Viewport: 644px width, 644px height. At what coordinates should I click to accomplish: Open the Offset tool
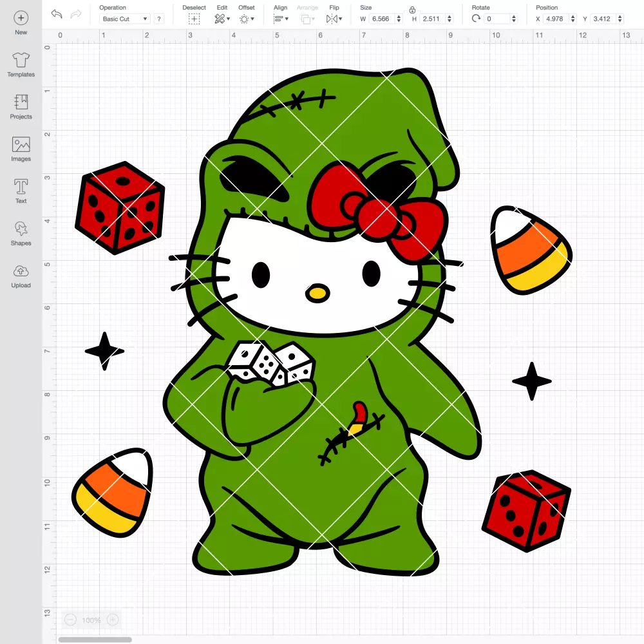click(247, 19)
